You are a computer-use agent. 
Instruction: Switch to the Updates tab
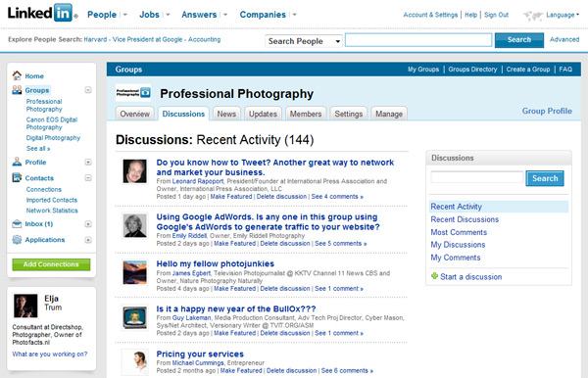click(263, 114)
